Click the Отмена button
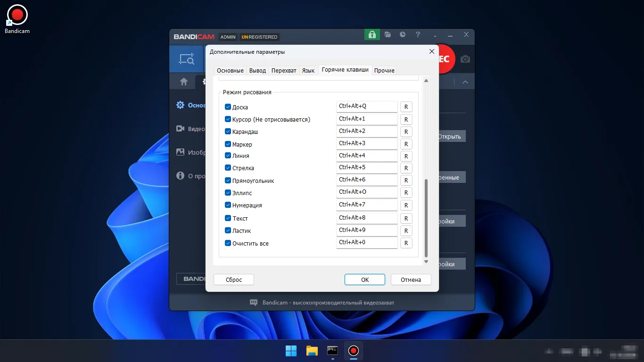644x362 pixels. pos(411,280)
